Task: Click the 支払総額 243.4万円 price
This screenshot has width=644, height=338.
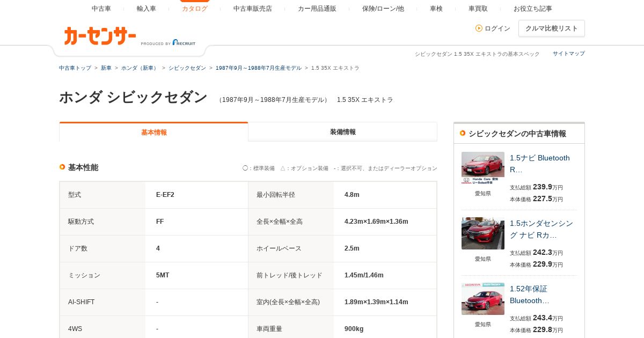Action: coord(537,318)
